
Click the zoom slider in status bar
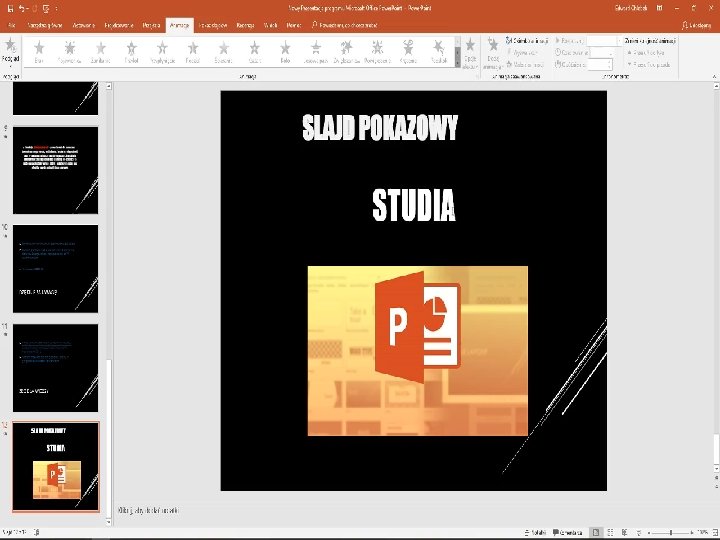(x=671, y=533)
